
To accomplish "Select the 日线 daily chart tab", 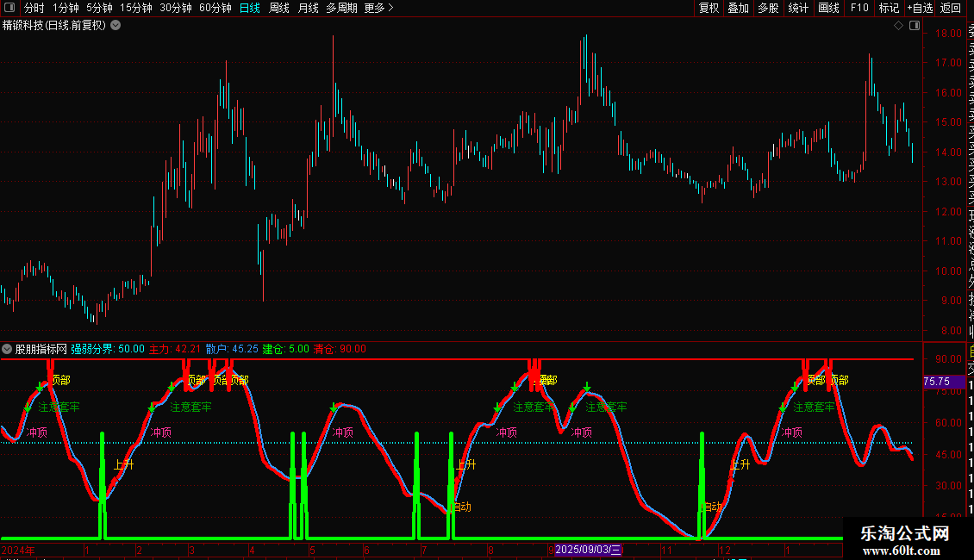I will [250, 8].
